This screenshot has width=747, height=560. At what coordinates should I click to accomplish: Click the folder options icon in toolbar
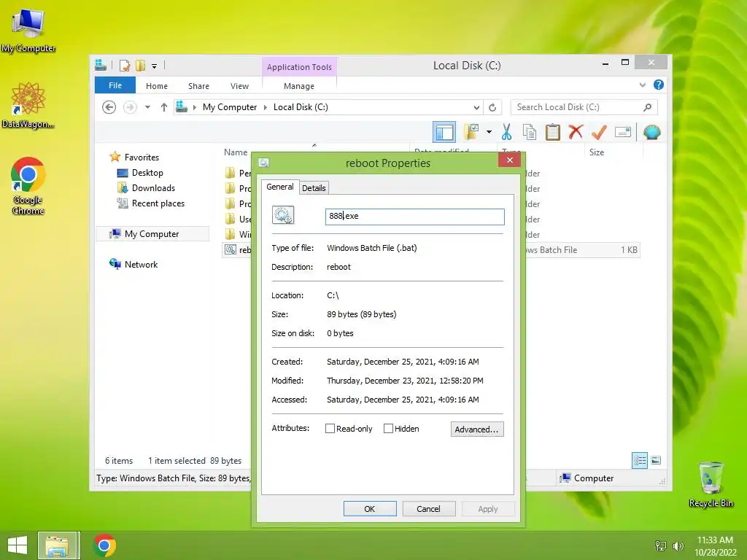(x=471, y=132)
